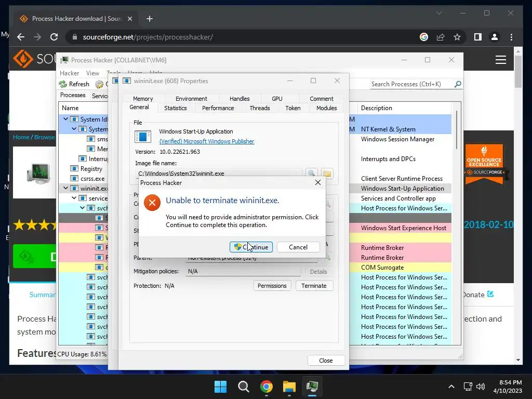Show hidden system tray icons
The width and height of the screenshot is (532, 399).
(451, 387)
